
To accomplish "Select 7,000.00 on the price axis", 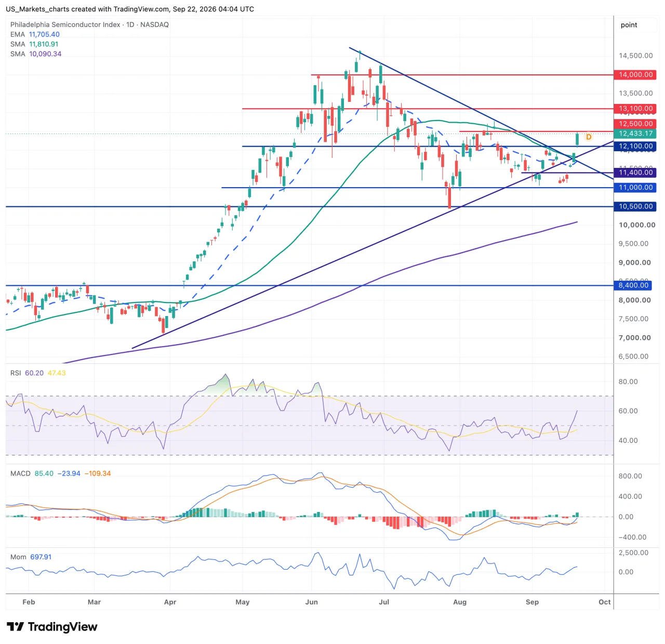I will tap(635, 338).
